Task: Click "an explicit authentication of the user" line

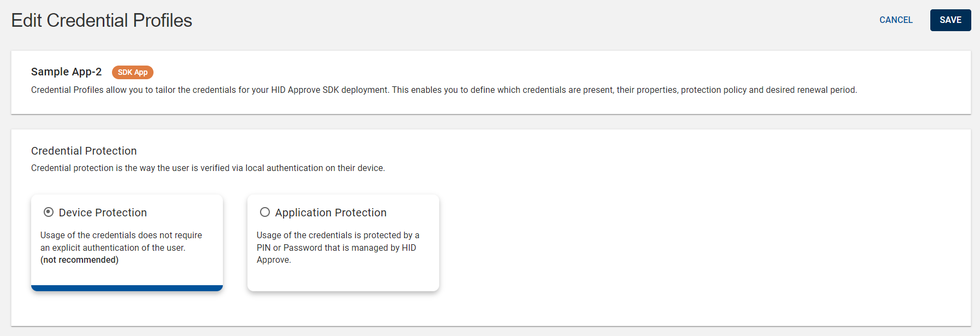Action: [x=113, y=248]
